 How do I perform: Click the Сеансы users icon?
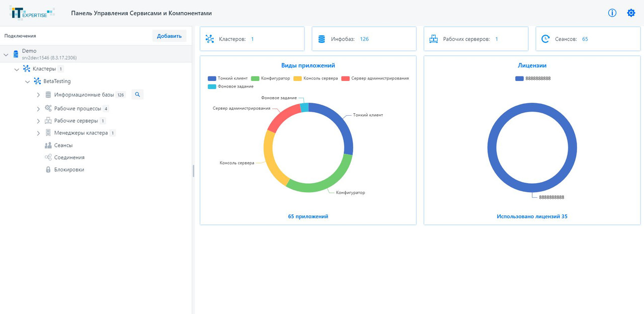pyautogui.click(x=48, y=145)
